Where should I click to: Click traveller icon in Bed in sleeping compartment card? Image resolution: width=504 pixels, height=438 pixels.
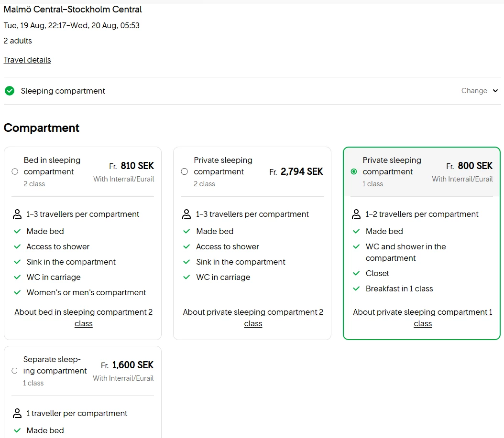18,214
